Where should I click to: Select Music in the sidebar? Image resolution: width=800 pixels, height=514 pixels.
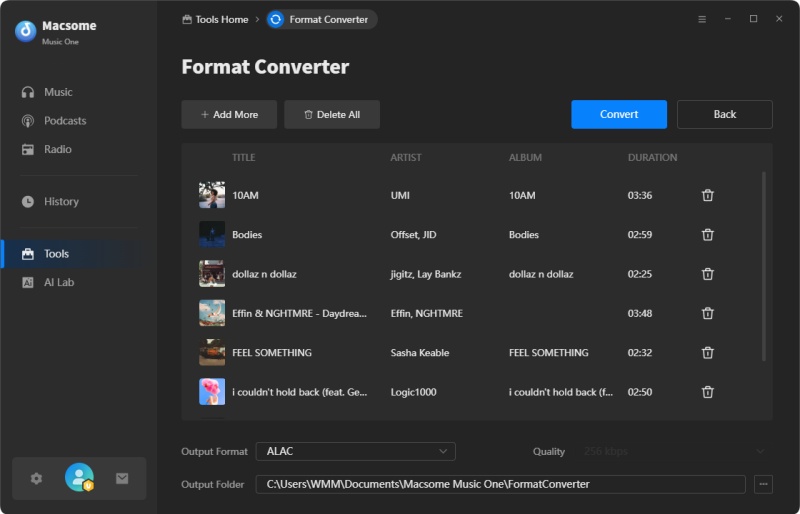[58, 92]
